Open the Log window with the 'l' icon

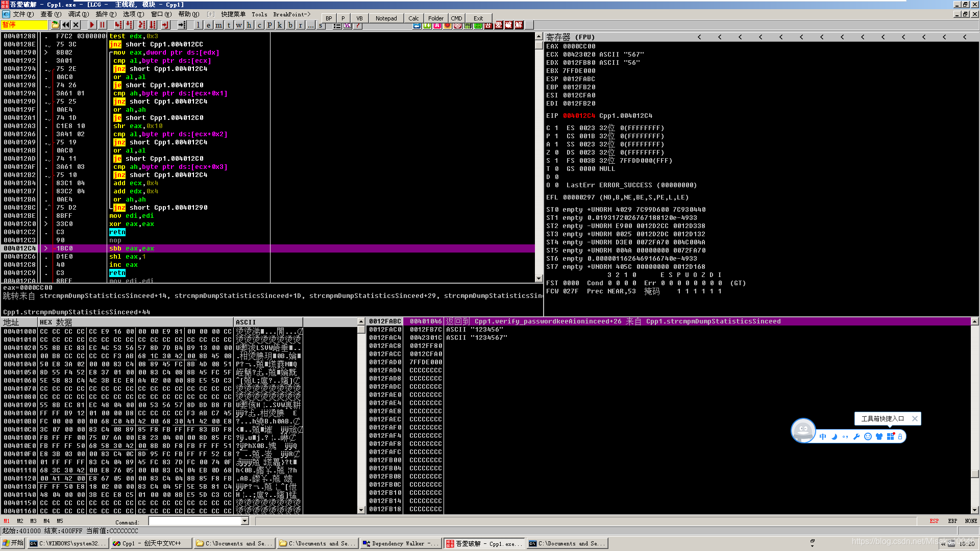[x=198, y=24]
